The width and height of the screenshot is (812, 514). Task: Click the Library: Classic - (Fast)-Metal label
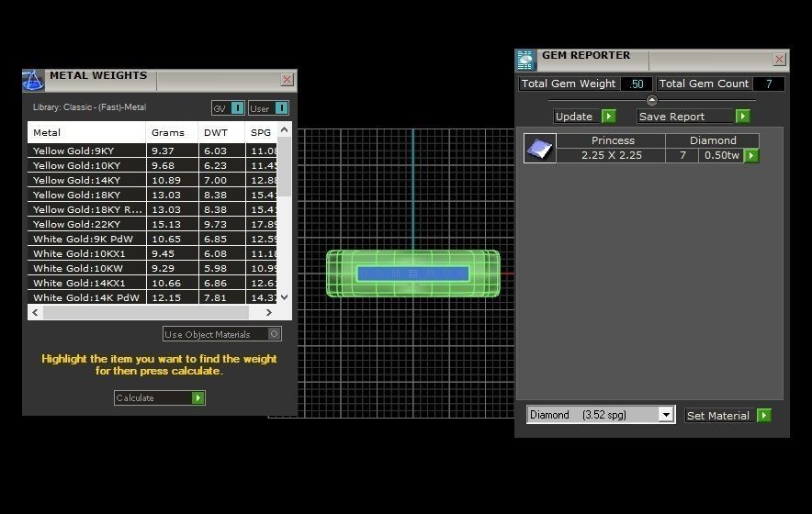click(x=90, y=107)
